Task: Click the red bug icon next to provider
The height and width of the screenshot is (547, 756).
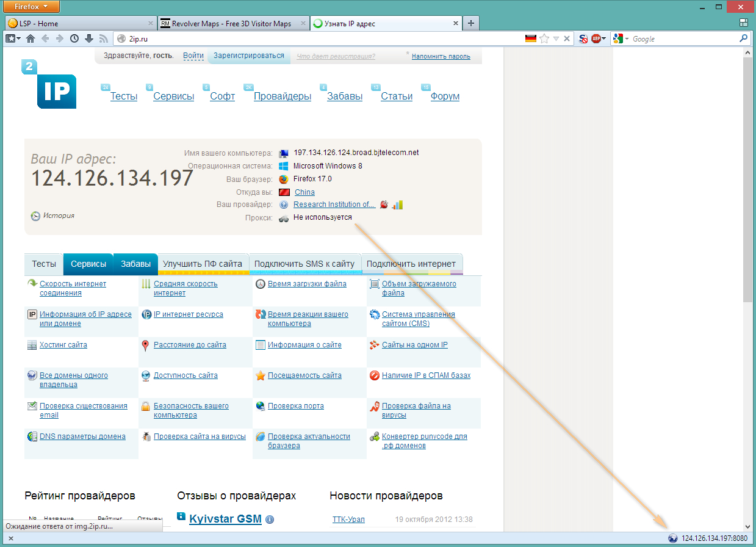Action: tap(384, 205)
